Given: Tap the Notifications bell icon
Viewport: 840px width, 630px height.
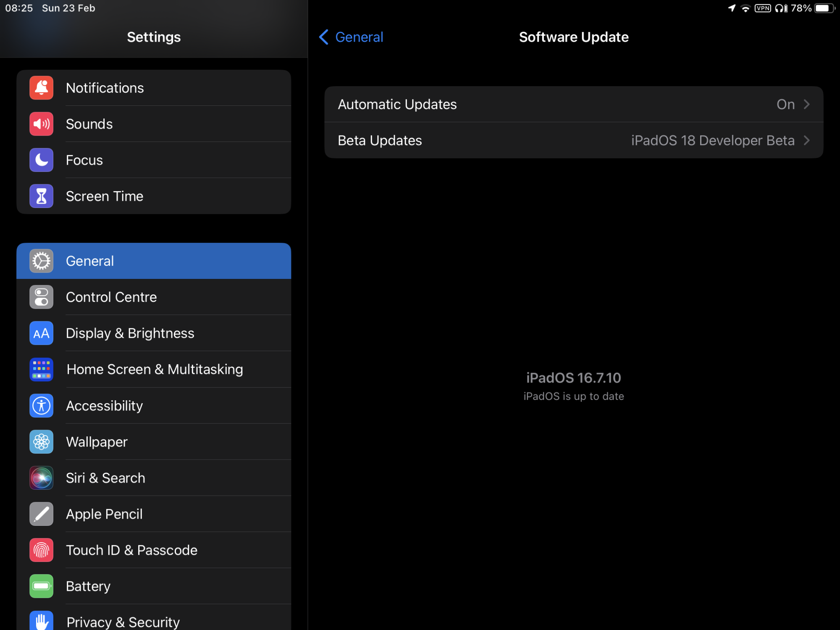Looking at the screenshot, I should [x=41, y=88].
